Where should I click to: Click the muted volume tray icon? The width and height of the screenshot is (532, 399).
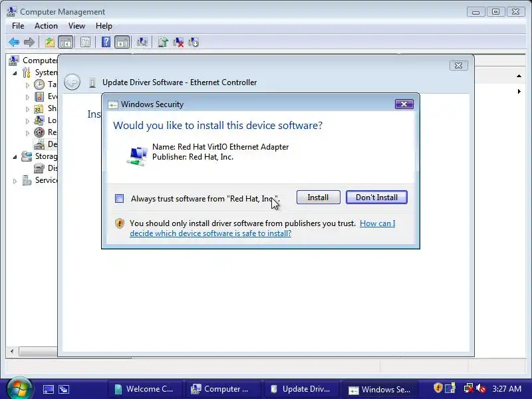(481, 388)
